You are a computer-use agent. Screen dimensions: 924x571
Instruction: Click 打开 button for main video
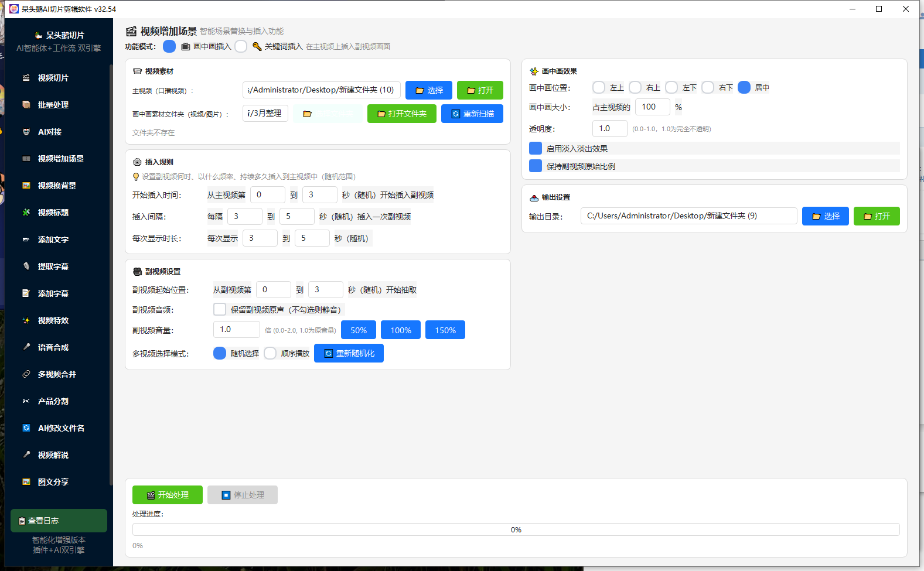tap(480, 90)
